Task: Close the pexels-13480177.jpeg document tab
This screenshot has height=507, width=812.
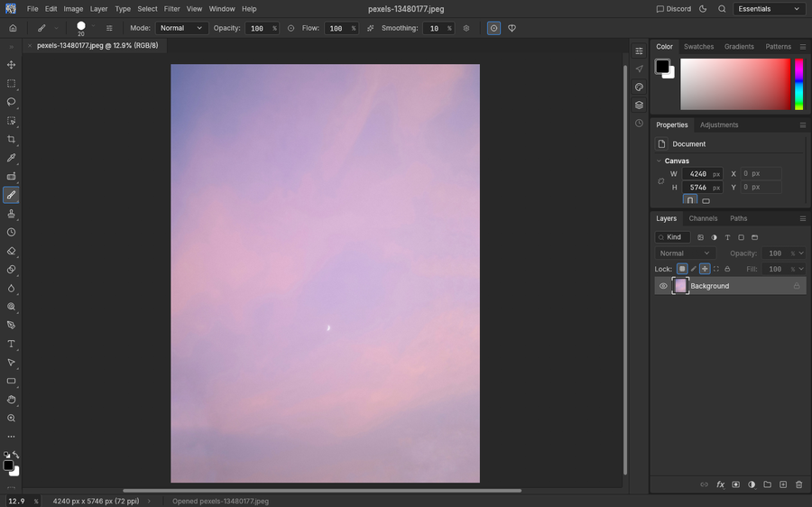Action: coord(30,46)
